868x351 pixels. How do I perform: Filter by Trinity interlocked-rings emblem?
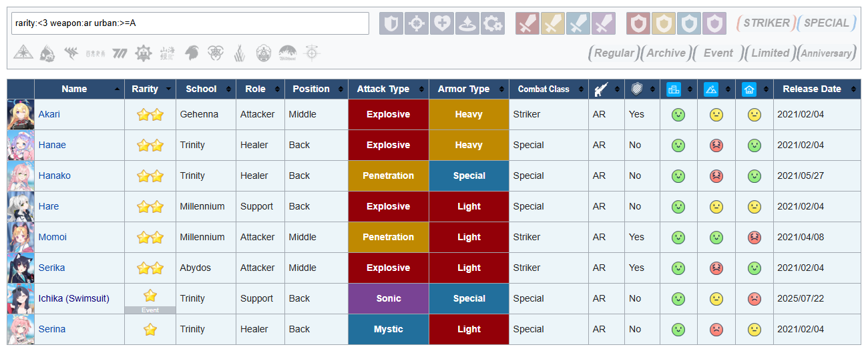click(x=216, y=53)
